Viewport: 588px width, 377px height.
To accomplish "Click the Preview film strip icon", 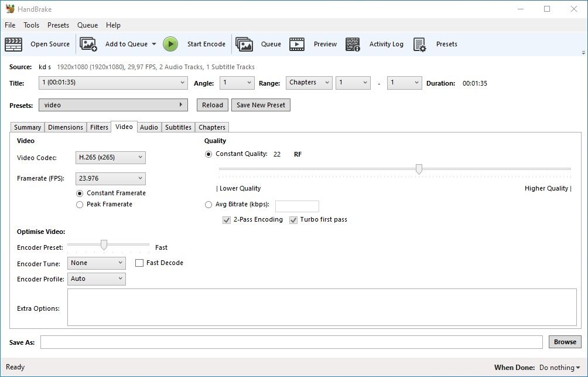I will point(296,45).
